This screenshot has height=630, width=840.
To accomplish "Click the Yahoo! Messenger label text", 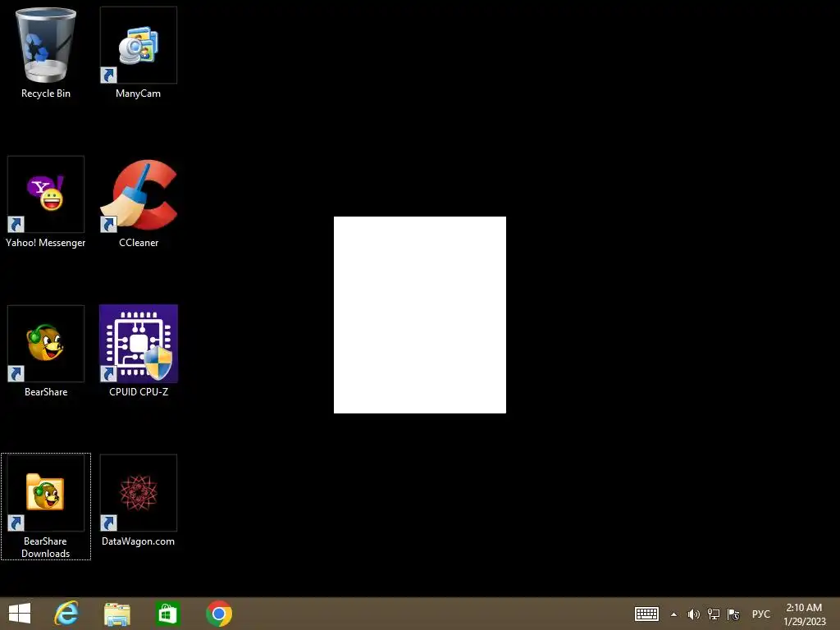I will pos(46,243).
